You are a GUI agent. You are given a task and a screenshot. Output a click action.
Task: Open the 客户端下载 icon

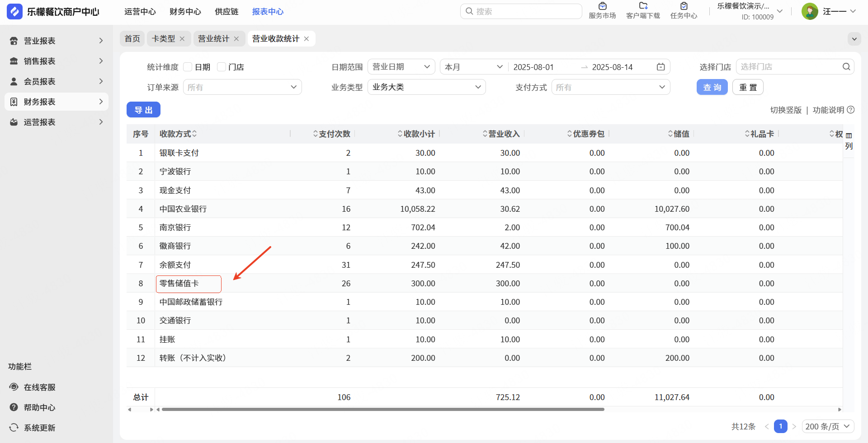tap(643, 6)
